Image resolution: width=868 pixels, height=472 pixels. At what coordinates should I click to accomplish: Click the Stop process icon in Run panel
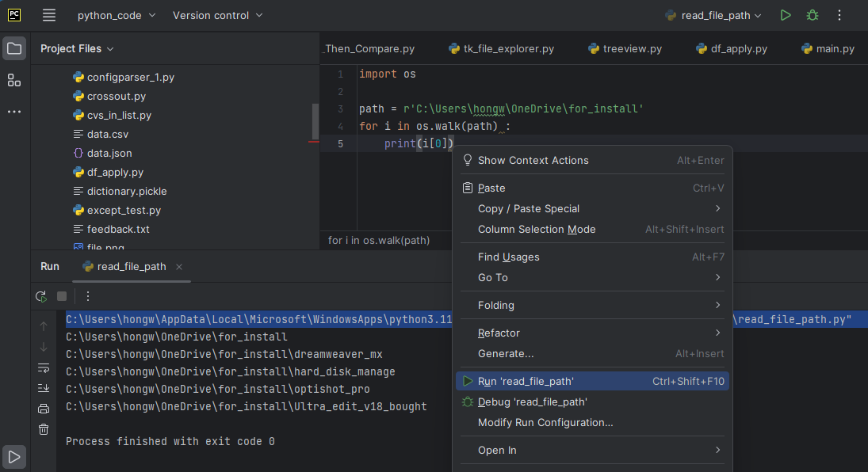click(63, 296)
